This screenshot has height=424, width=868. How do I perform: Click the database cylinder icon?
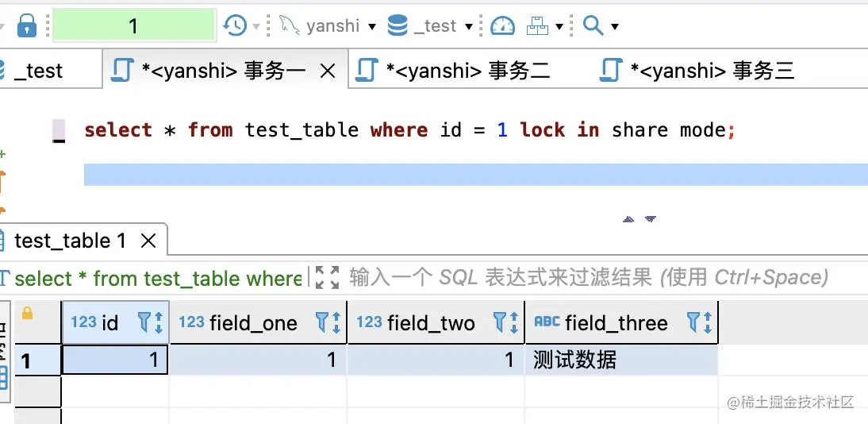click(x=398, y=25)
